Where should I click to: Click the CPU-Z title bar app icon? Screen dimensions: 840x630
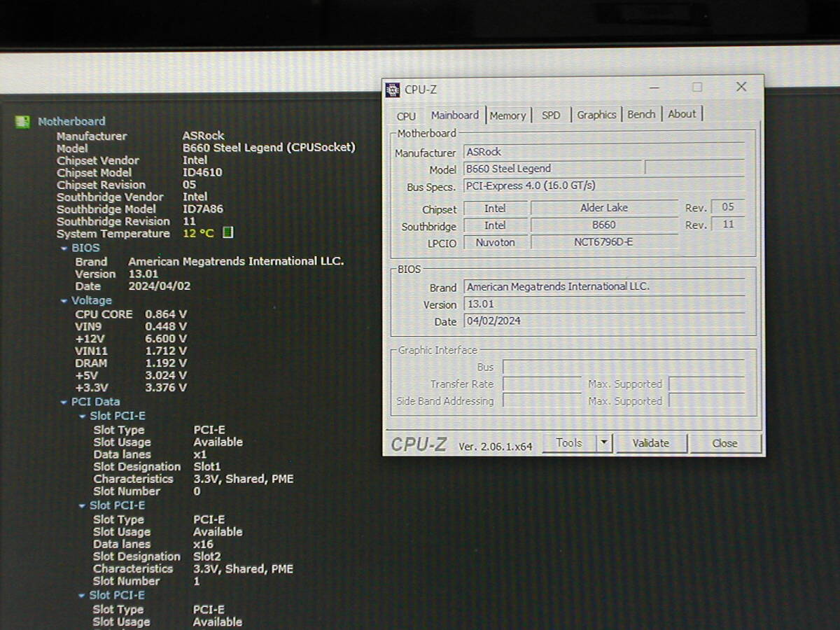coord(393,90)
